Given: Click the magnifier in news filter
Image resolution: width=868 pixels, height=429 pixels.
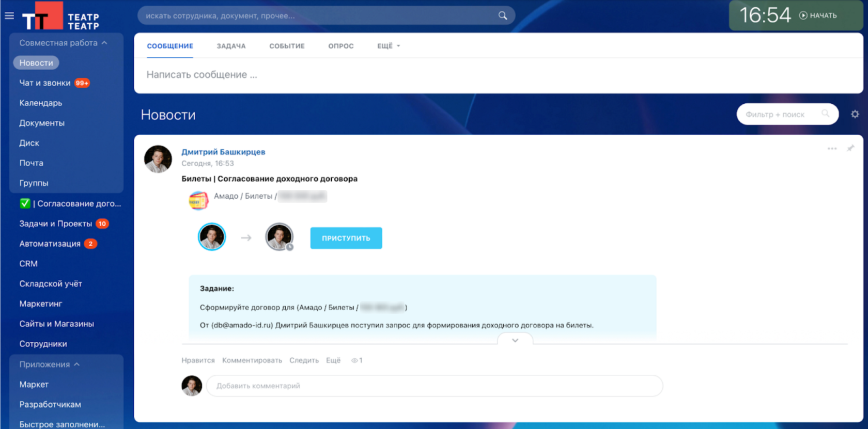Looking at the screenshot, I should click(x=826, y=114).
